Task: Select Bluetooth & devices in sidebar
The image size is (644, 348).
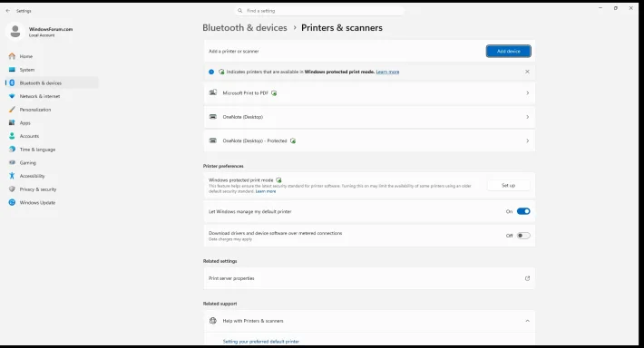Action: coord(53,82)
